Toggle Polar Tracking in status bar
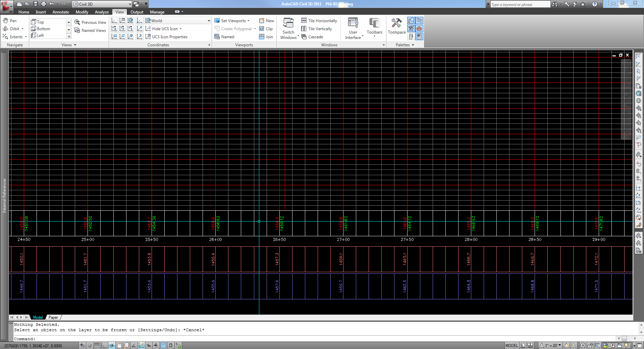This screenshot has width=644, height=349. click(x=112, y=346)
